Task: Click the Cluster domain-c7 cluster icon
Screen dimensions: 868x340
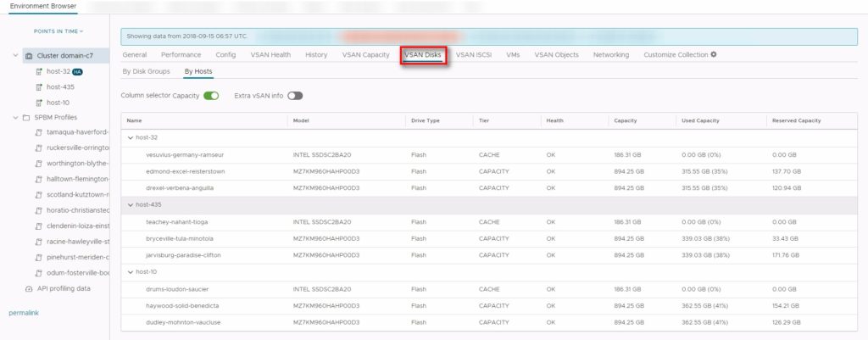Action: [x=29, y=56]
